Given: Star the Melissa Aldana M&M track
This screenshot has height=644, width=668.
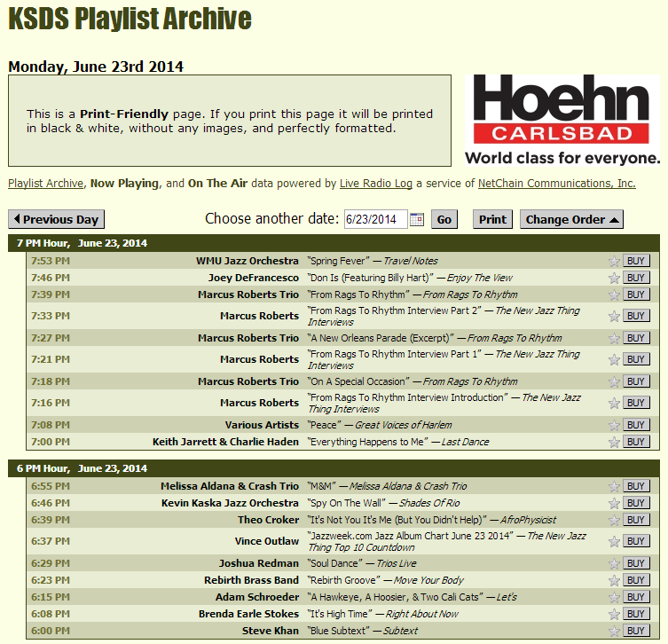Looking at the screenshot, I should (x=614, y=486).
